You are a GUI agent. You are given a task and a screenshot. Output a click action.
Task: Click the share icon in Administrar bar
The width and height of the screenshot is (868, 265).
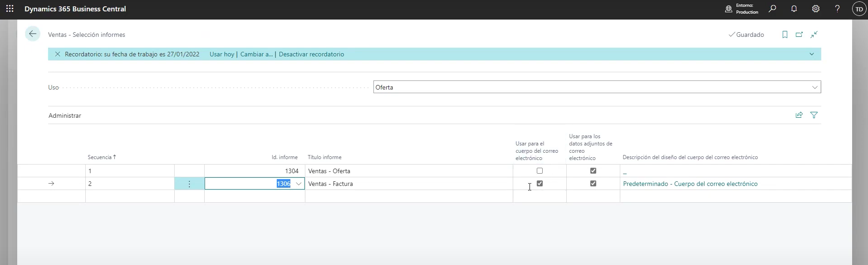coord(799,115)
